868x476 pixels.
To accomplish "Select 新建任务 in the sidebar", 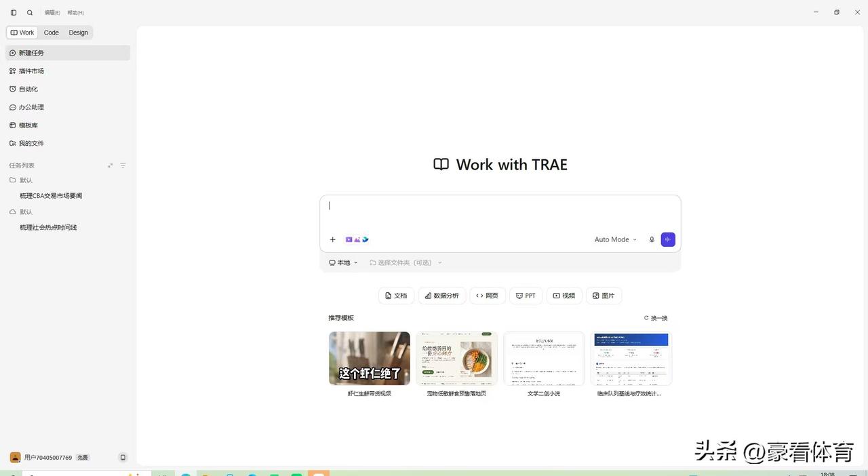I will (68, 53).
